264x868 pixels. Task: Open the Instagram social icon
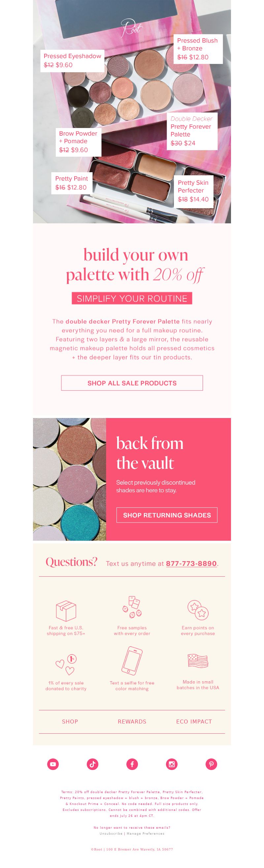pos(172,764)
